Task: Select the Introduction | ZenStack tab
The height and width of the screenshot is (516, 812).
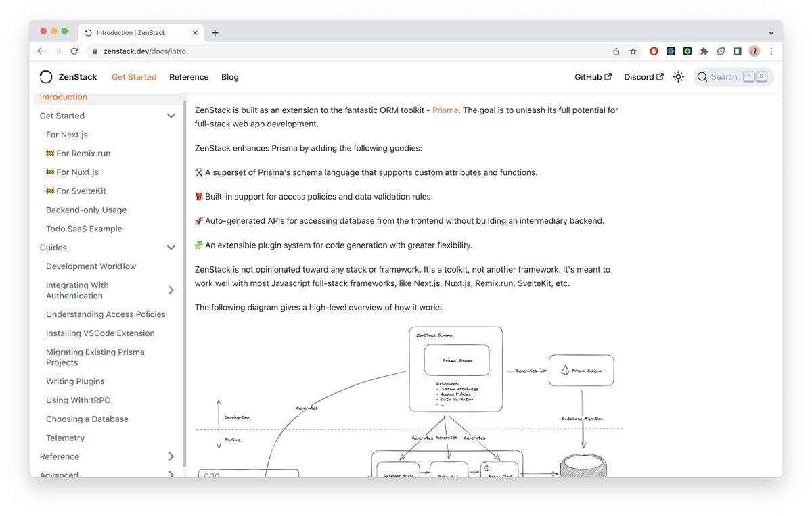Action: pyautogui.click(x=140, y=32)
